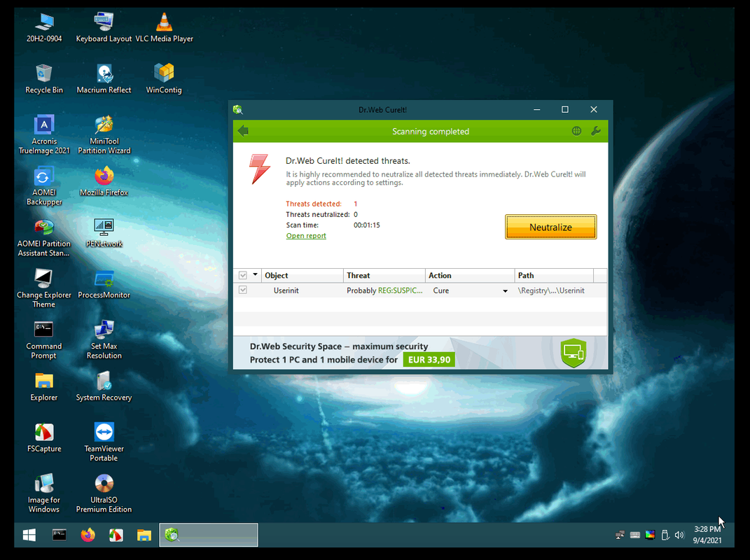Viewport: 750px width, 560px height.
Task: Click the REG:SUSPIC... threat name link
Action: (401, 290)
